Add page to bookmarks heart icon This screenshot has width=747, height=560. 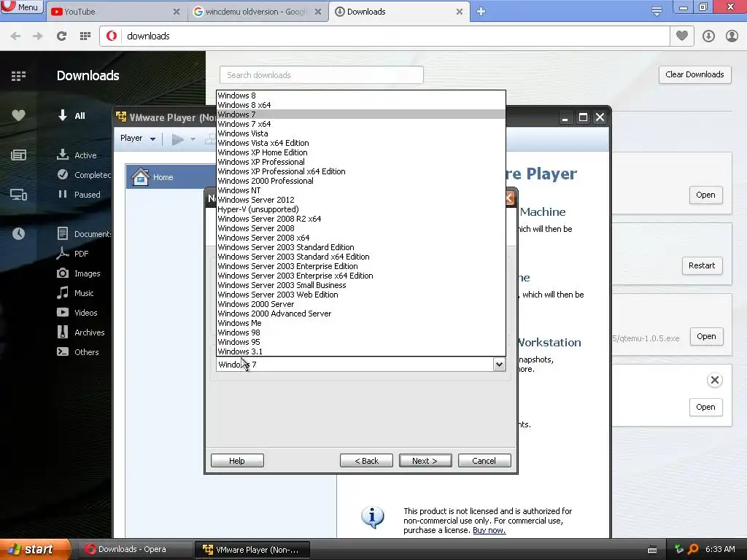(x=682, y=36)
